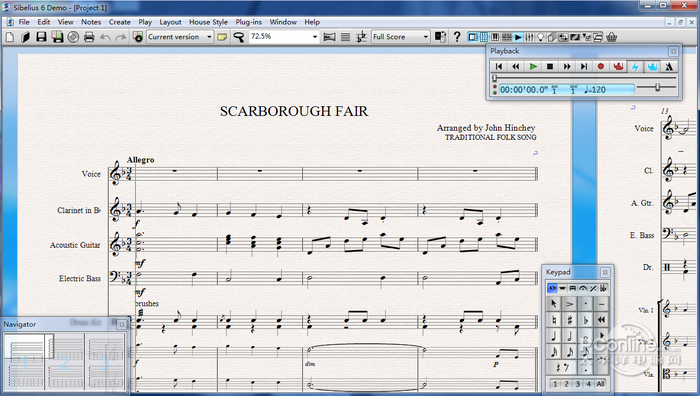Open the Plug-ins menu

pyautogui.click(x=248, y=22)
